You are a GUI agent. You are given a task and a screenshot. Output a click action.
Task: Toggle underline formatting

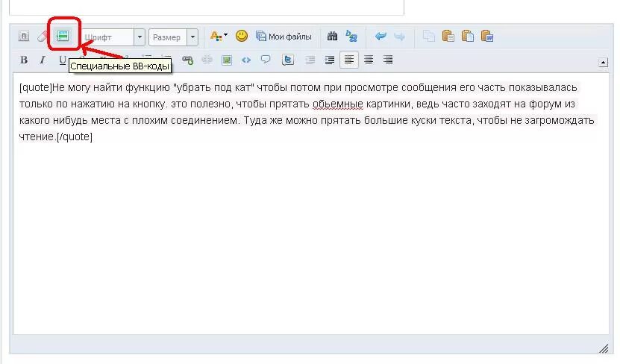point(62,60)
